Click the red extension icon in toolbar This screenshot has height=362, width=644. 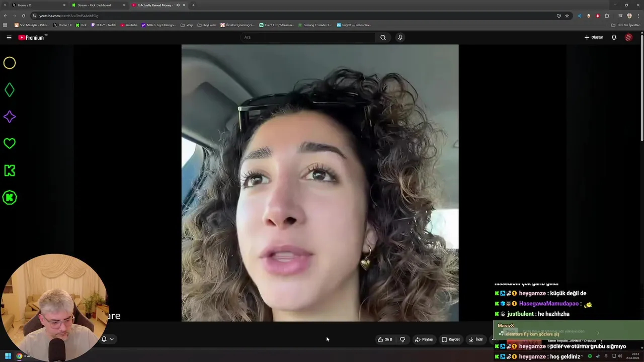click(598, 16)
